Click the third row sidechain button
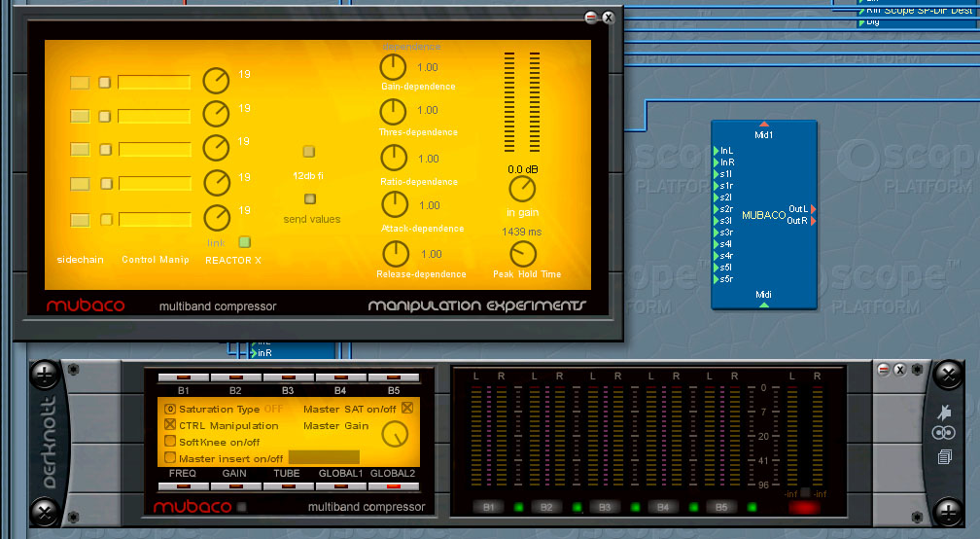The width and height of the screenshot is (980, 539). point(80,150)
